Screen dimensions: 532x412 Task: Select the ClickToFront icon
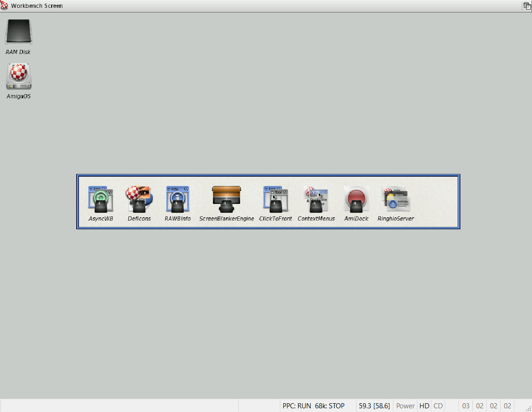276,199
